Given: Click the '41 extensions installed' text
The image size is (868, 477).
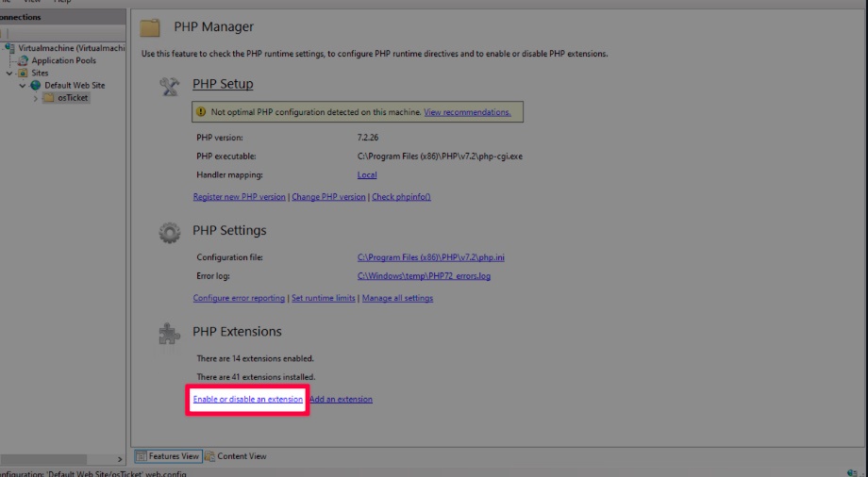Looking at the screenshot, I should (256, 377).
